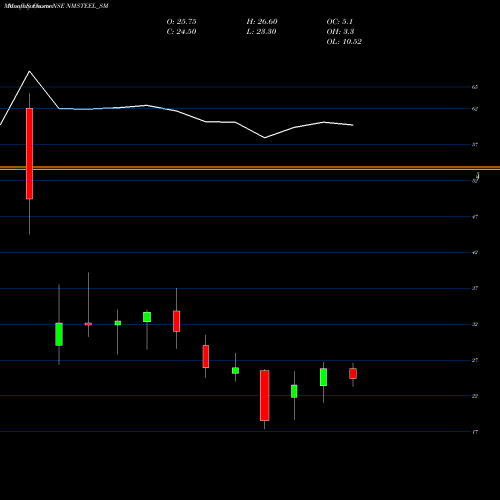Select the open value O: 25.75
500x500 pixels.
181,22
